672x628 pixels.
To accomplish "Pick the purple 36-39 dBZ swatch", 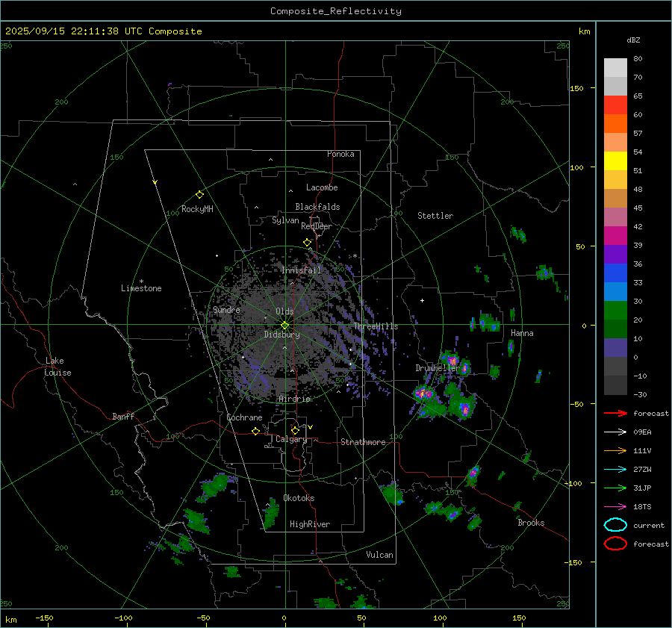I will tap(615, 255).
